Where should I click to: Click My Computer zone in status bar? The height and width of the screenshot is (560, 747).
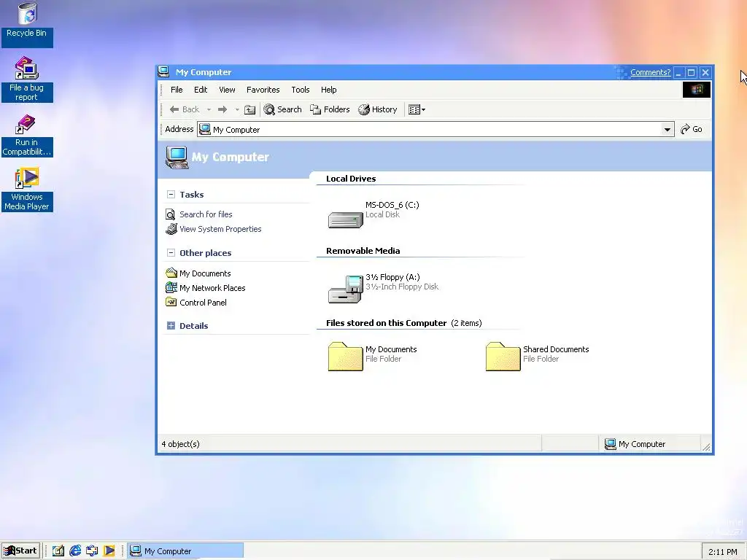point(635,444)
